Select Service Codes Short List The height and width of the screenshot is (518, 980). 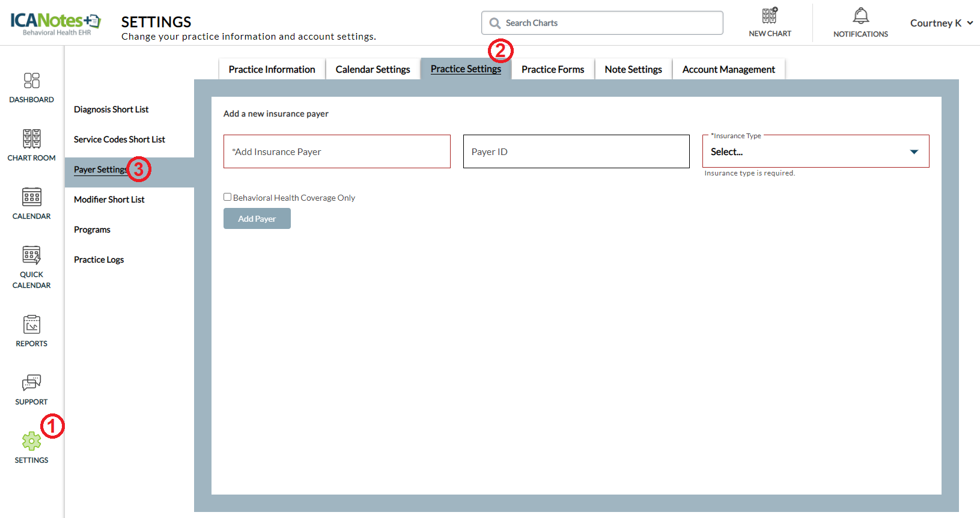click(x=119, y=139)
